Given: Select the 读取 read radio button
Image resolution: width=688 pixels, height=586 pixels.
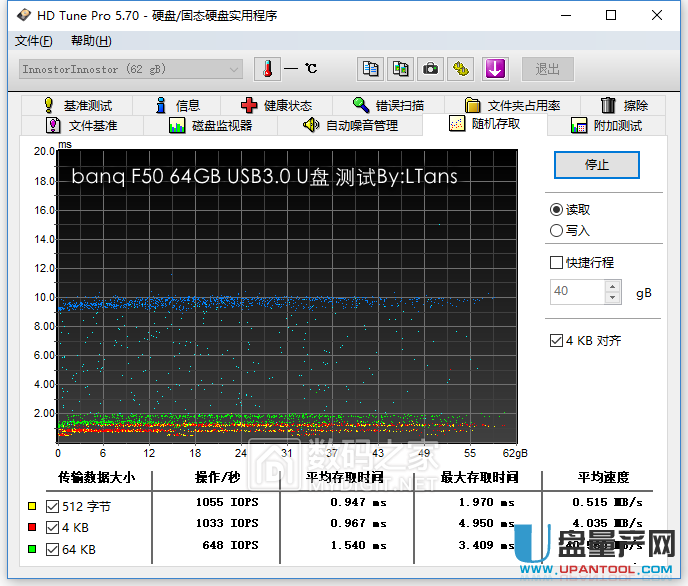Looking at the screenshot, I should (x=557, y=210).
